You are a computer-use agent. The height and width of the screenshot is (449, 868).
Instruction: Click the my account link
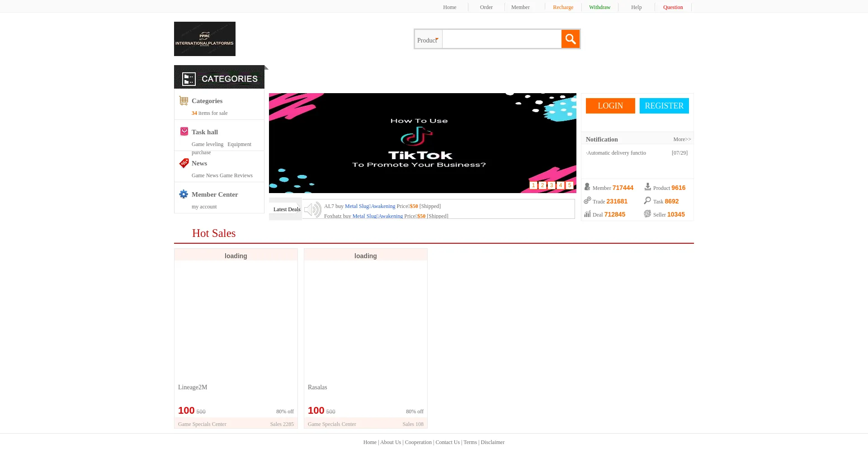204,207
